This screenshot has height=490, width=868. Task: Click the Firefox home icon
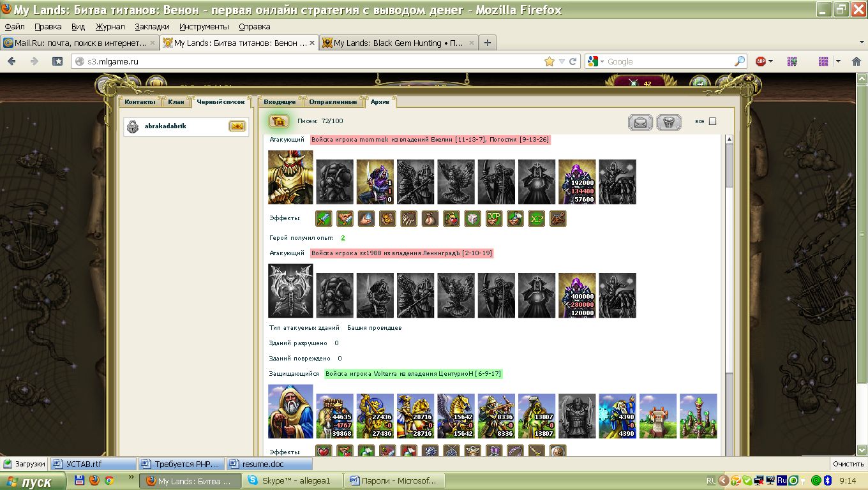click(57, 61)
